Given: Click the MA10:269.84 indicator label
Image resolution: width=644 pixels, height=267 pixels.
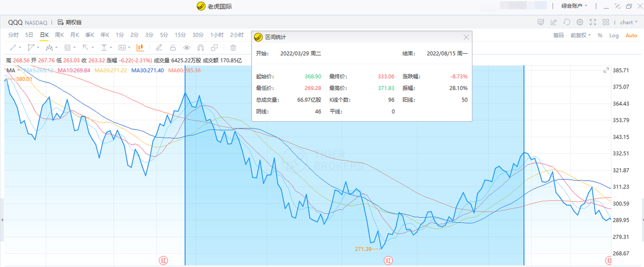Looking at the screenshot, I should pos(74,70).
